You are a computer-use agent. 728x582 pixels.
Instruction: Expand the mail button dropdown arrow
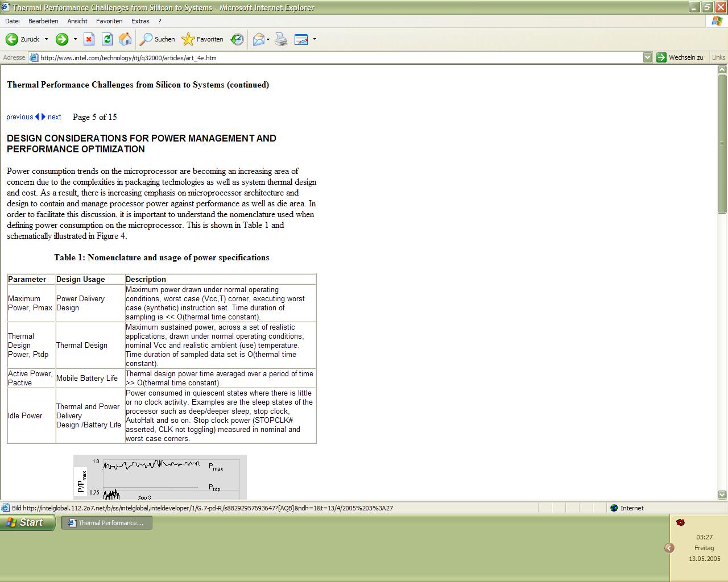click(268, 39)
